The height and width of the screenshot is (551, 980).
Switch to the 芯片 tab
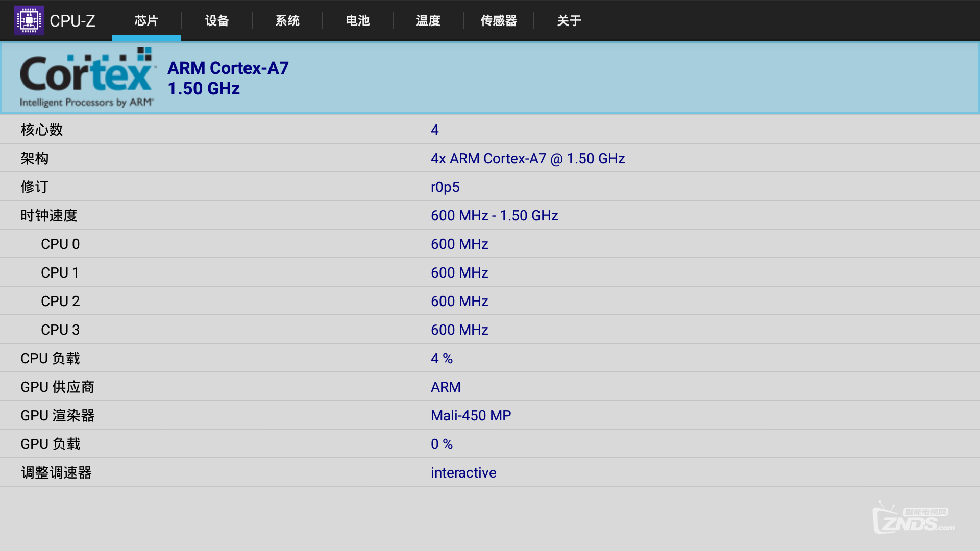click(x=146, y=20)
